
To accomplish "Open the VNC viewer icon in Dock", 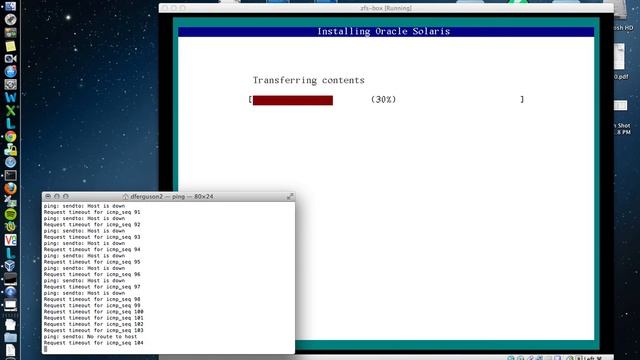I will click(11, 240).
